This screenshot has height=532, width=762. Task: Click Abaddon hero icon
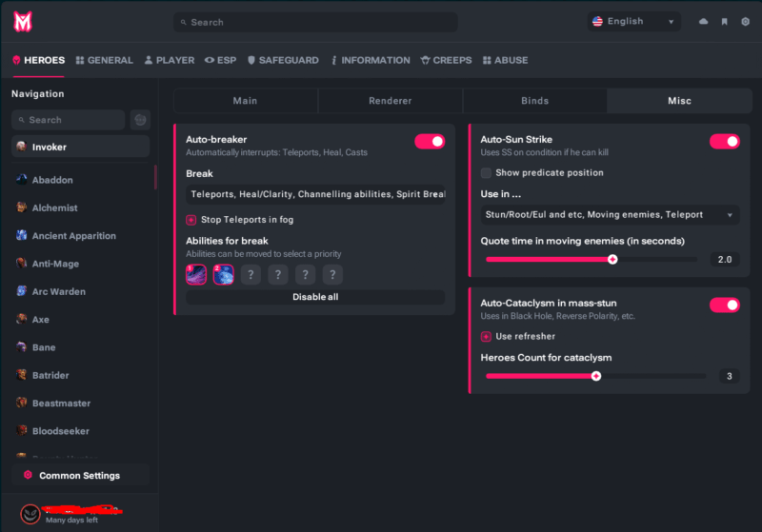pyautogui.click(x=21, y=180)
